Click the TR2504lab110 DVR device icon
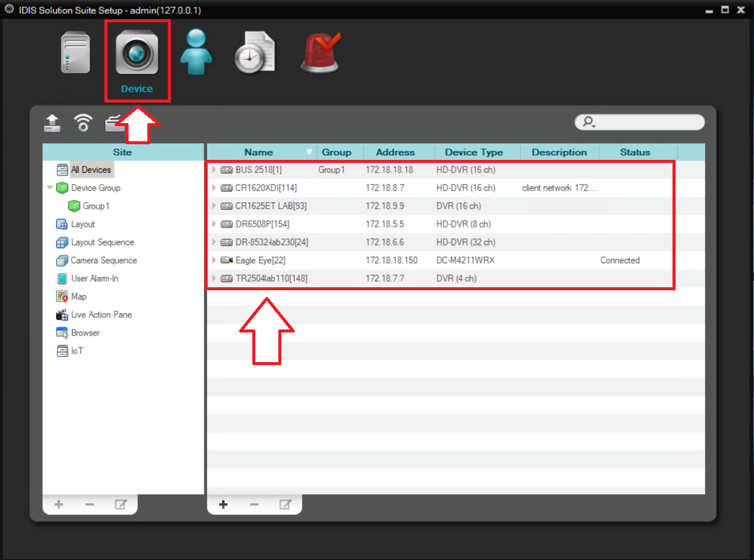The width and height of the screenshot is (754, 560). click(x=226, y=278)
